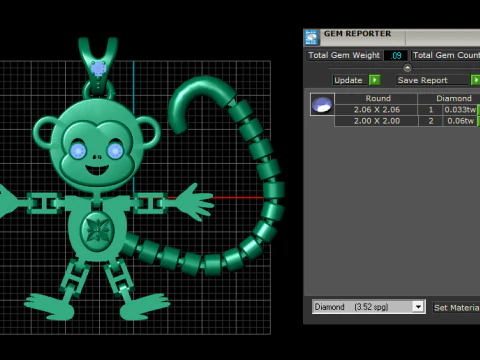Click the 0.033tw weight cell

[460, 110]
